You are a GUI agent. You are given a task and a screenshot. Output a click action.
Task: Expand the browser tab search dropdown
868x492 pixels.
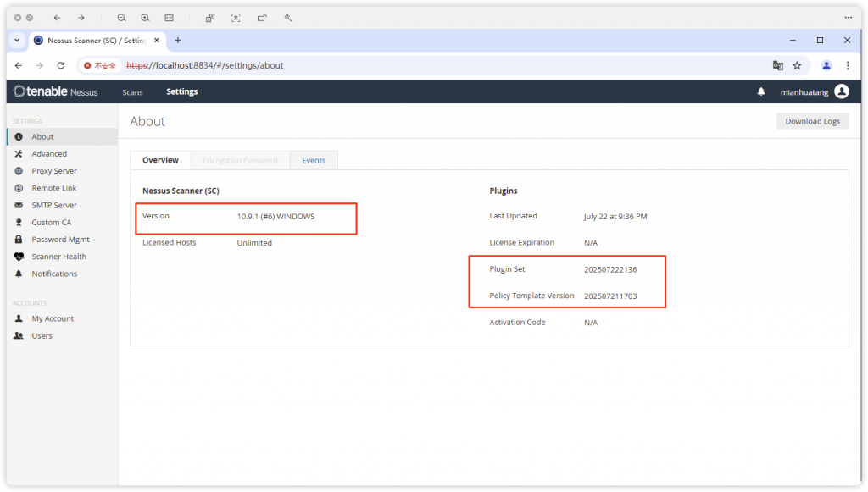point(17,40)
